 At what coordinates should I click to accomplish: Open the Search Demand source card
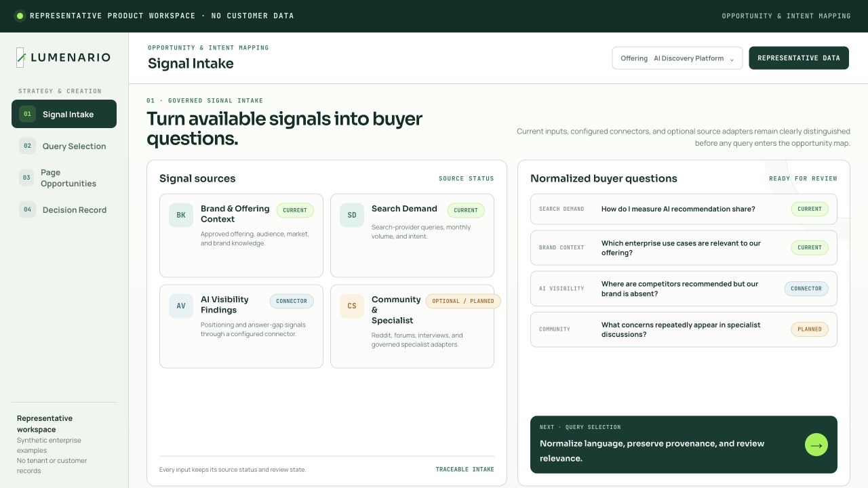pyautogui.click(x=412, y=236)
